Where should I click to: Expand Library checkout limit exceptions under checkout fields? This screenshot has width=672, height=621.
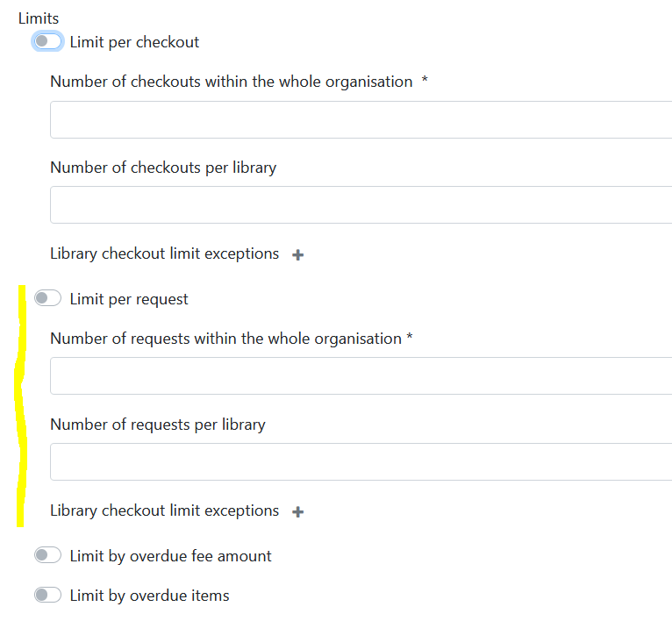tap(164, 253)
